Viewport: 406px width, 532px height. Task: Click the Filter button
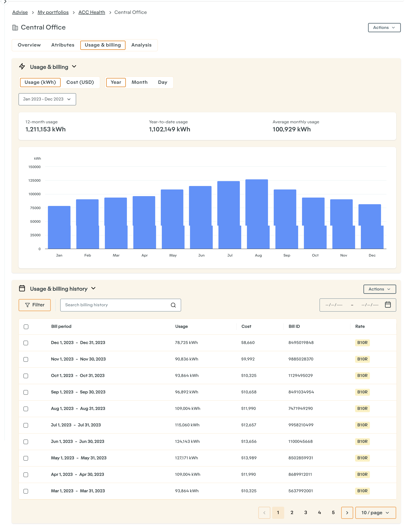click(x=35, y=305)
